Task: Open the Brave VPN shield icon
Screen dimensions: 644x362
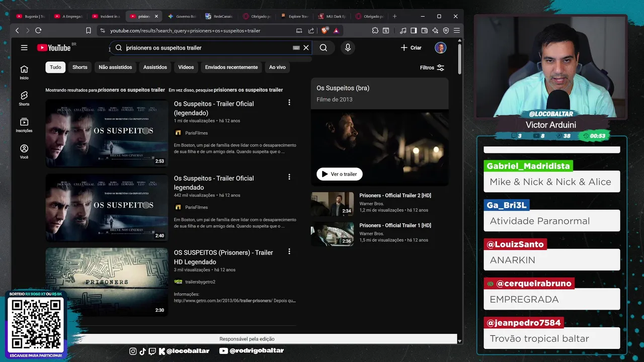Action: 446,31
